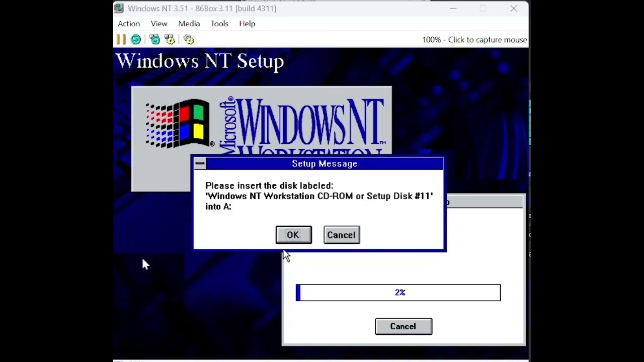Click '100% - Click to capture mouse' status text
Viewport: 644px width, 362px height.
(474, 40)
